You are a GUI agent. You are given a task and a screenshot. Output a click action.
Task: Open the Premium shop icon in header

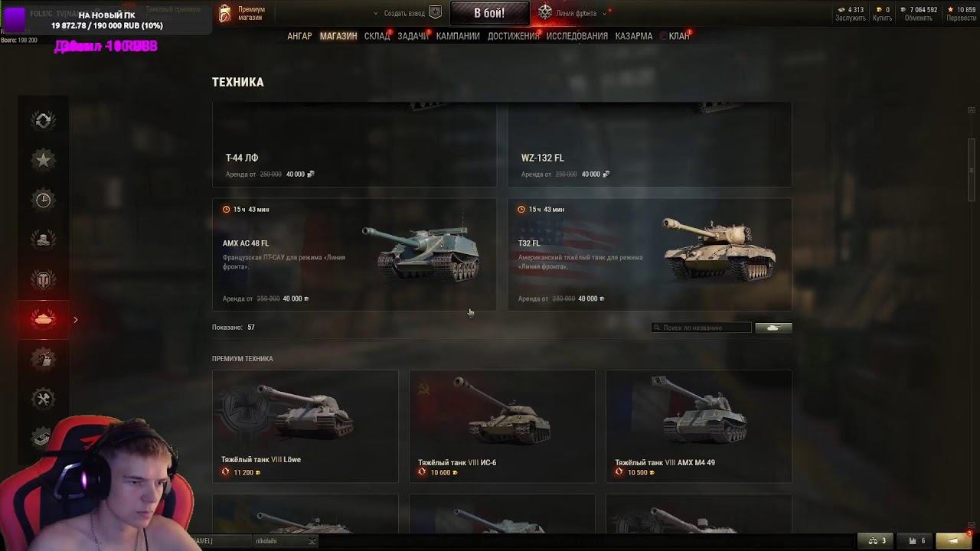coord(225,13)
